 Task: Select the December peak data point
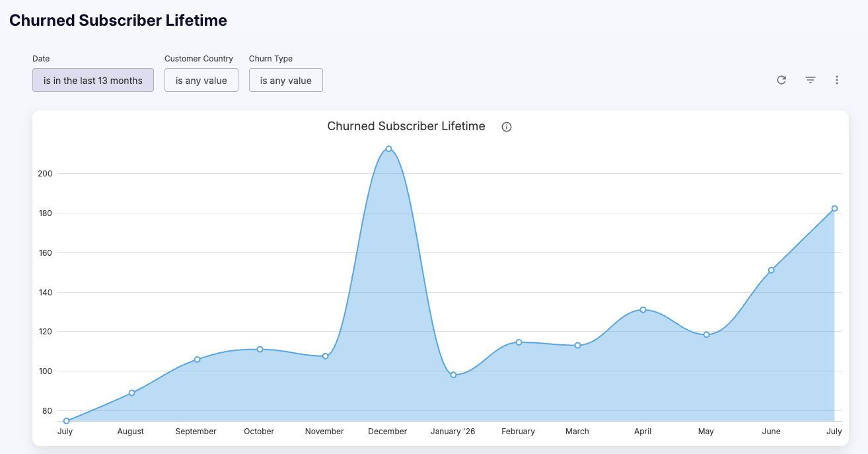(389, 149)
